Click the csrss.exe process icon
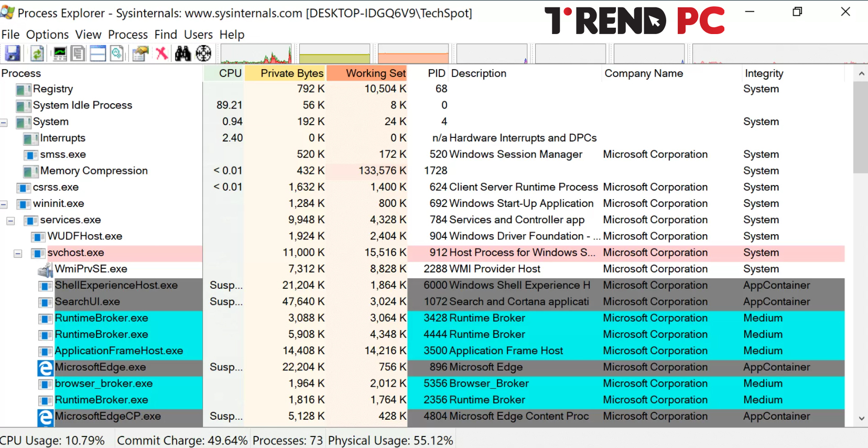This screenshot has height=448, width=868. click(x=24, y=188)
